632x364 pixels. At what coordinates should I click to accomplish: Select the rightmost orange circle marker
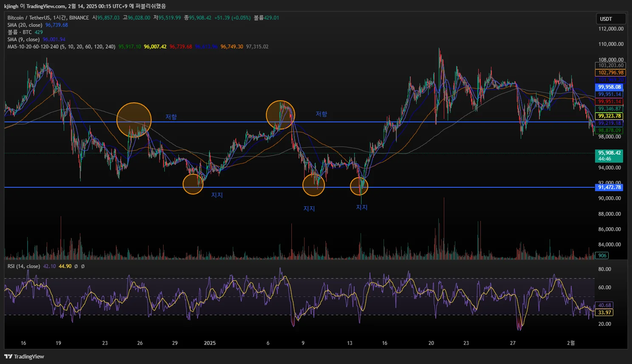[359, 186]
